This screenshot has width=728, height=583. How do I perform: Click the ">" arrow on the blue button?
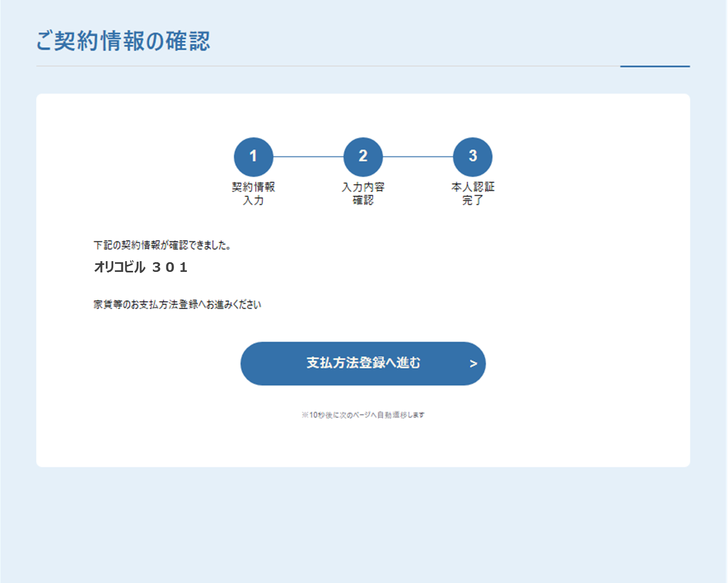tap(473, 364)
